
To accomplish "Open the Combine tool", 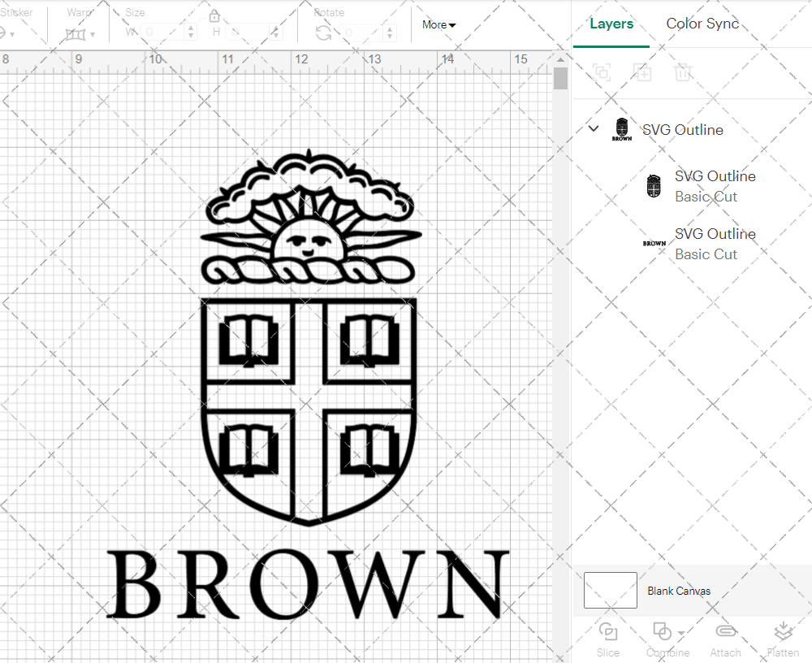I will click(x=662, y=638).
